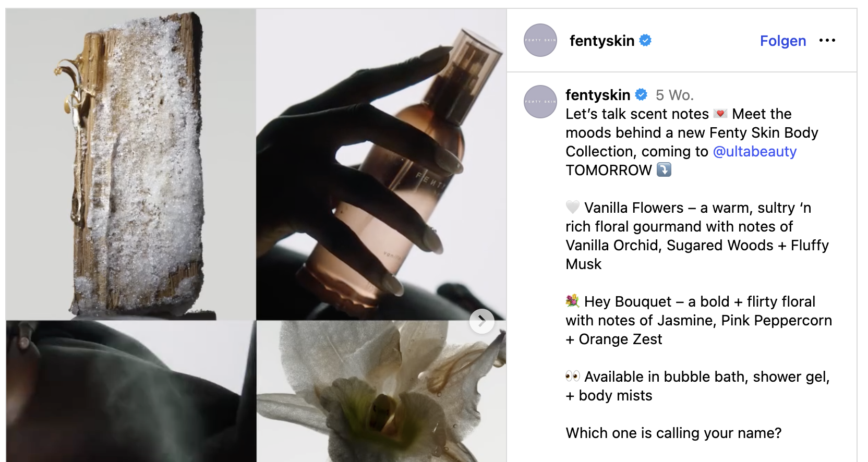Click the verified badge beside the header username
Viewport: 868px width, 462px height.
(x=645, y=39)
